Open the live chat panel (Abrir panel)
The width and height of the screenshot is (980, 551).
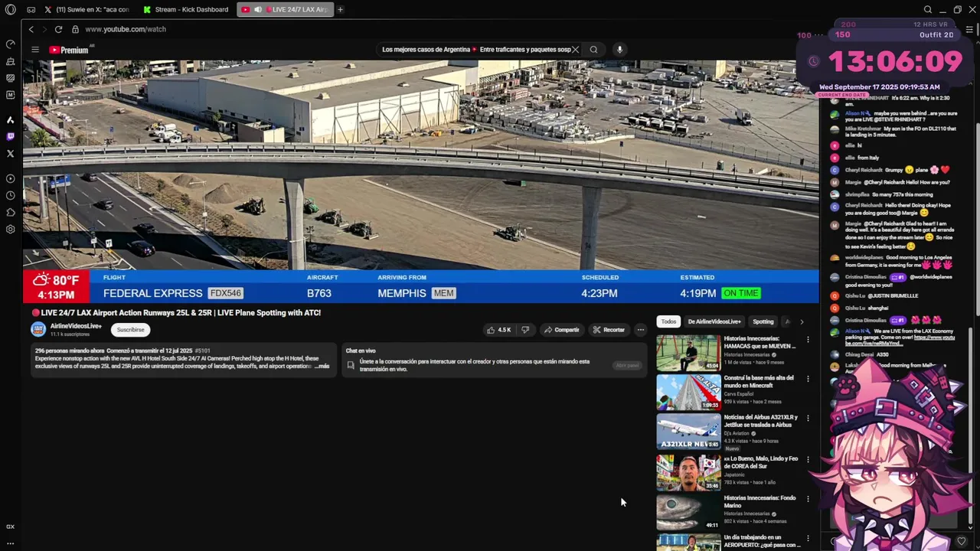[x=627, y=366]
